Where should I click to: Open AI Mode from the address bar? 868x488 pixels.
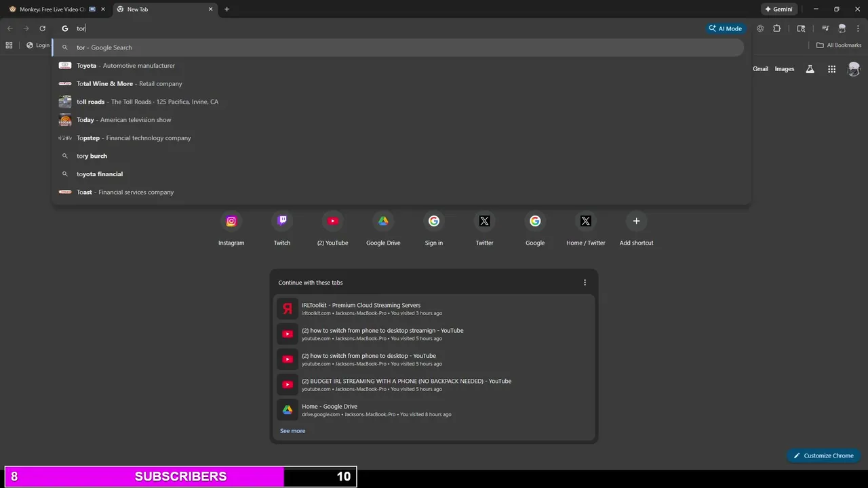tap(726, 28)
